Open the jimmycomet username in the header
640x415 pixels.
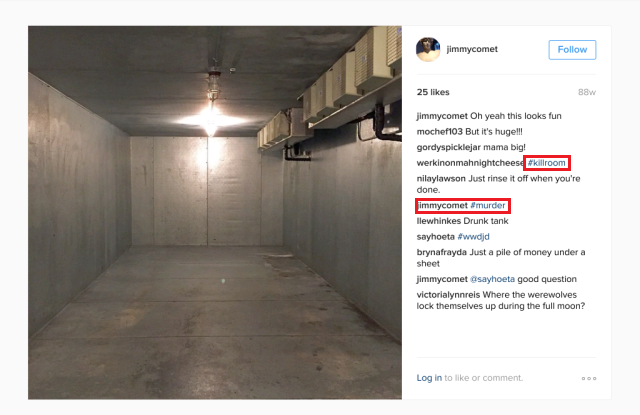pyautogui.click(x=472, y=49)
